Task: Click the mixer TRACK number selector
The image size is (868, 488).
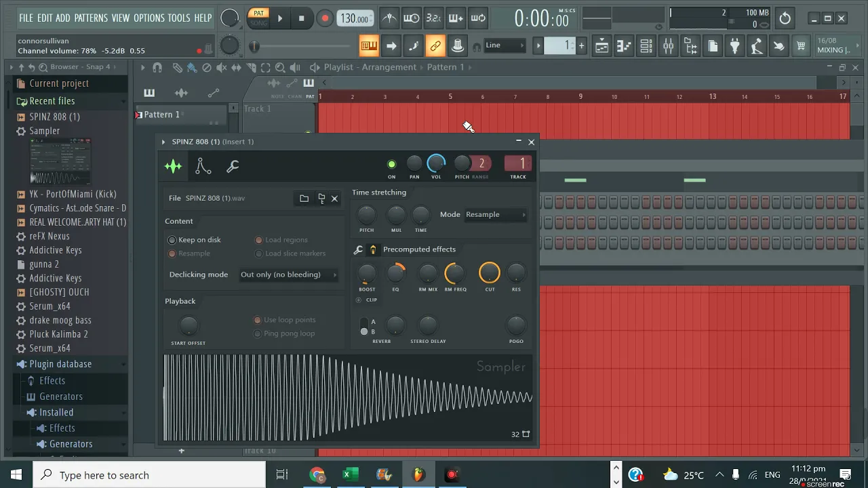Action: [x=518, y=163]
